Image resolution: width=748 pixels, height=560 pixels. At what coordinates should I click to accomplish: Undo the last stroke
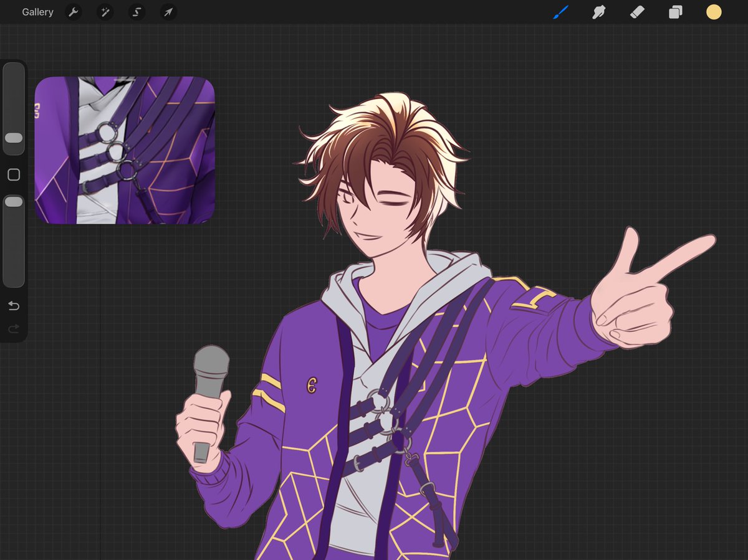(x=14, y=306)
